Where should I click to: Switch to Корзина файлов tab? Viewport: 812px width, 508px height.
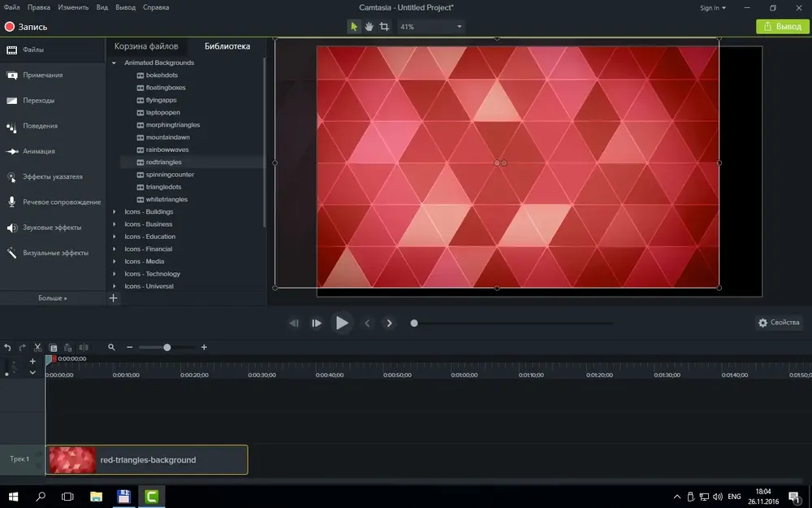(x=146, y=46)
